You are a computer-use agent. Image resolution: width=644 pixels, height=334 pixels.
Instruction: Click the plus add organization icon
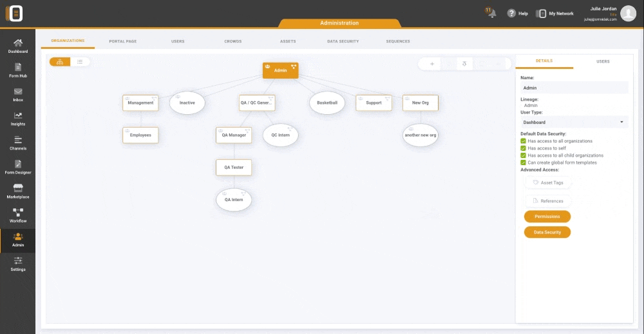tap(432, 63)
